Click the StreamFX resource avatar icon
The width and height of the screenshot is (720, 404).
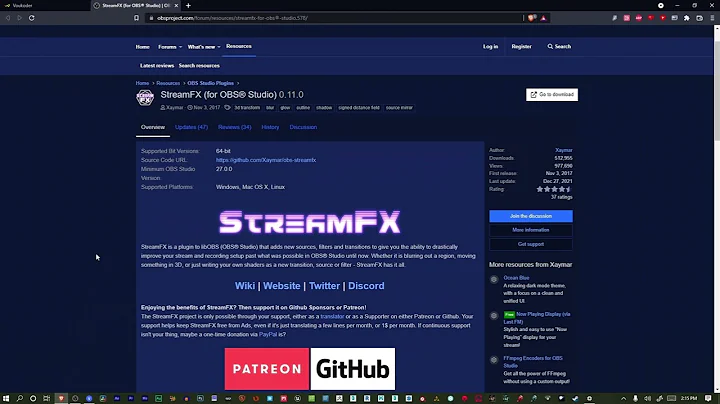pos(145,97)
